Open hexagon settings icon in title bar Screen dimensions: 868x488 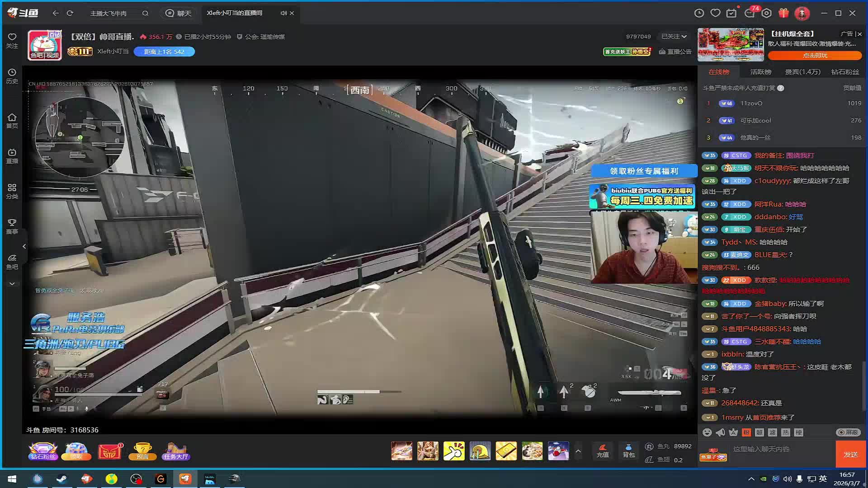click(766, 13)
